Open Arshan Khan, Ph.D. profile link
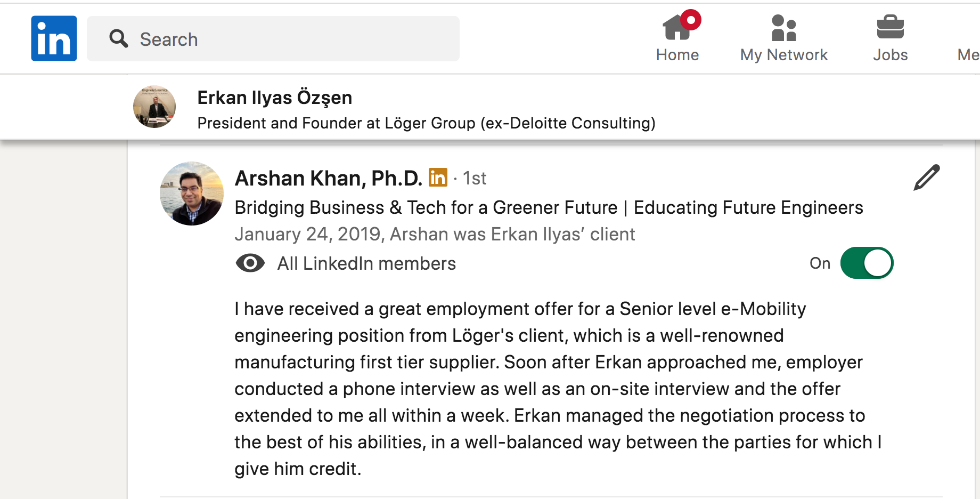The image size is (980, 499). coord(328,178)
